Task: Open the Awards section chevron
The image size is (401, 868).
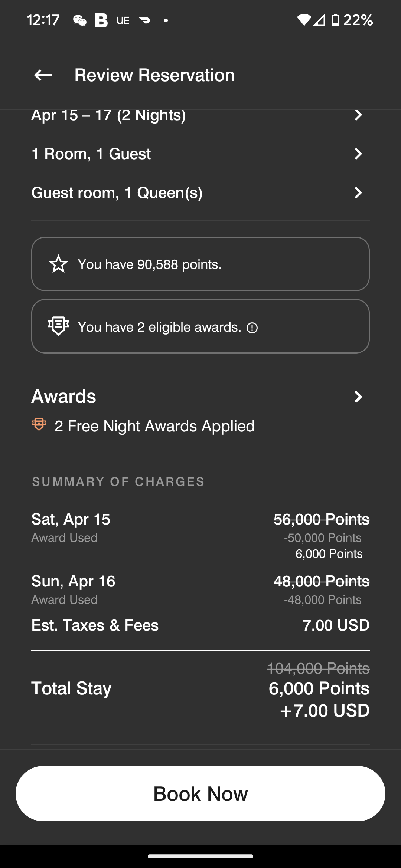Action: [358, 397]
